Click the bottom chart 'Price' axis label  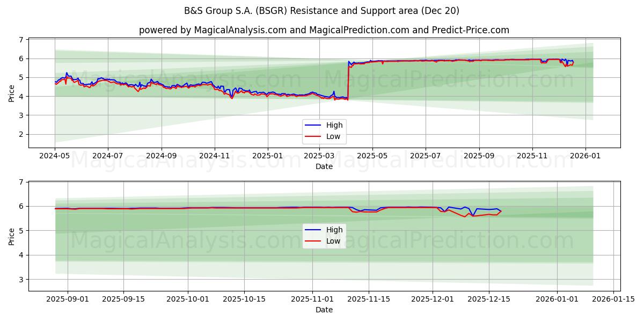pyautogui.click(x=12, y=236)
